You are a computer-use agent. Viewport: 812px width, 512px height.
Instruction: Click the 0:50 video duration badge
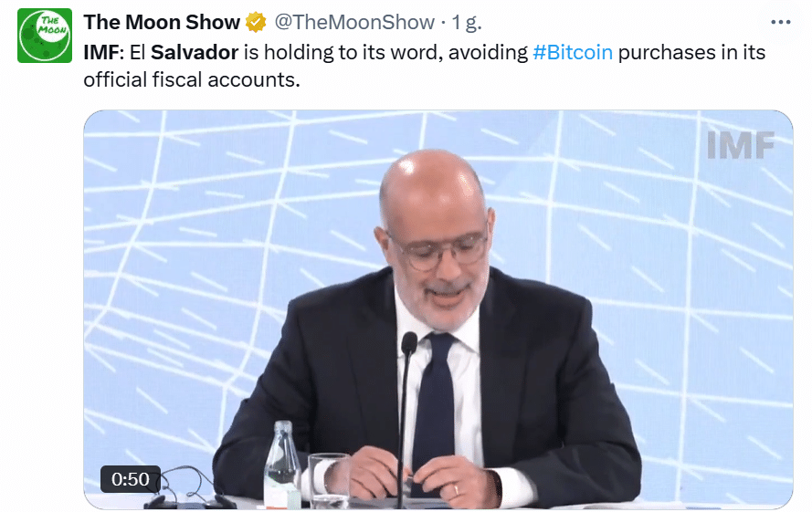pyautogui.click(x=131, y=479)
